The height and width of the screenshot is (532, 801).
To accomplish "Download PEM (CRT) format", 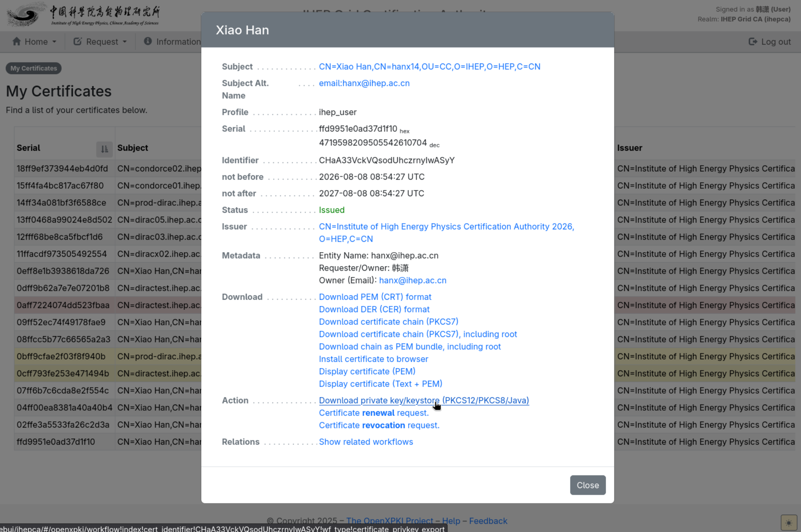I will click(x=375, y=297).
